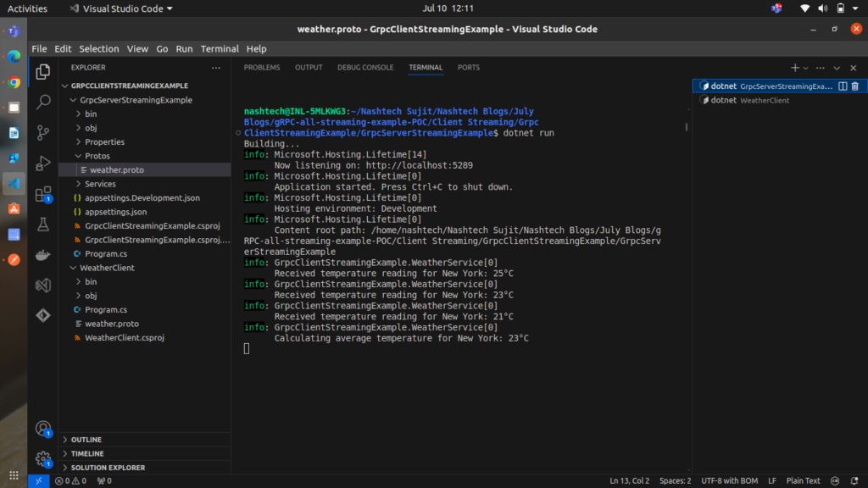Switch to the DEBUG CONSOLE tab

click(365, 68)
